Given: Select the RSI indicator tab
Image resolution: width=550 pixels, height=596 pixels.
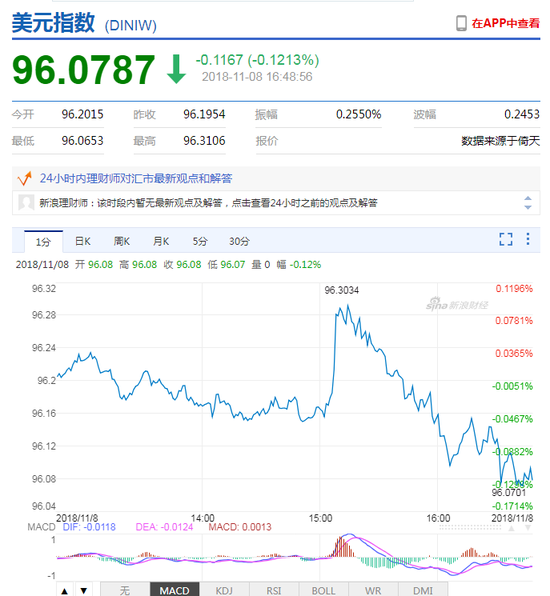Looking at the screenshot, I should point(274,590).
